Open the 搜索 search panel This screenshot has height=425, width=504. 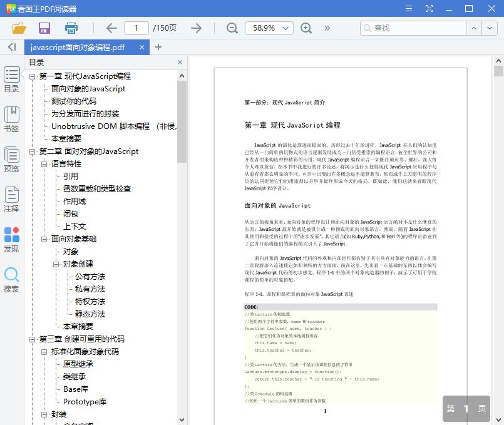(x=11, y=280)
